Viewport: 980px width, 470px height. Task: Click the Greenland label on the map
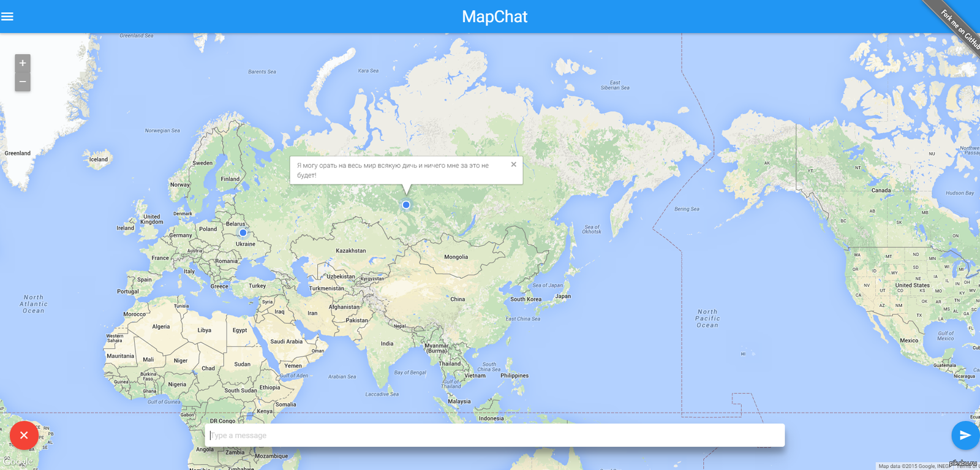pos(17,153)
